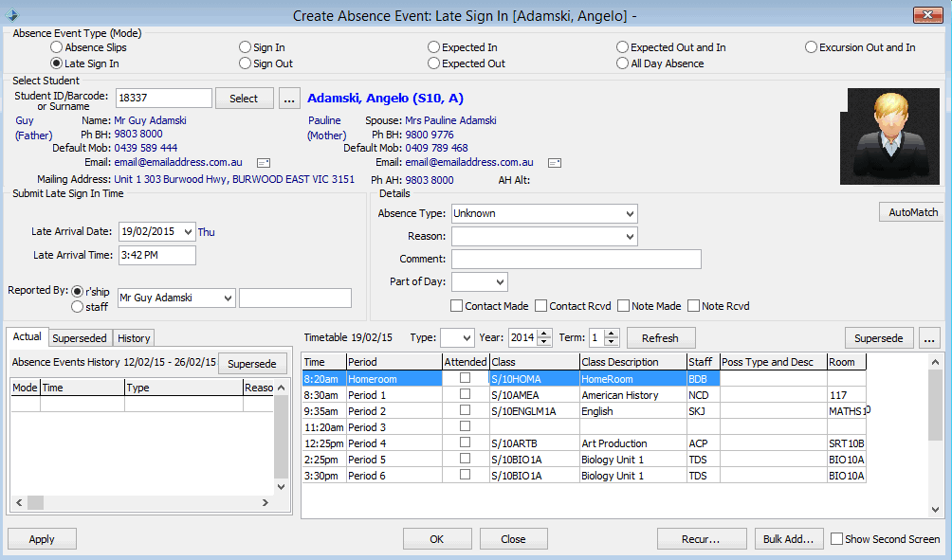Click Supersede next to Absence Events History
952x560 pixels.
(x=251, y=364)
